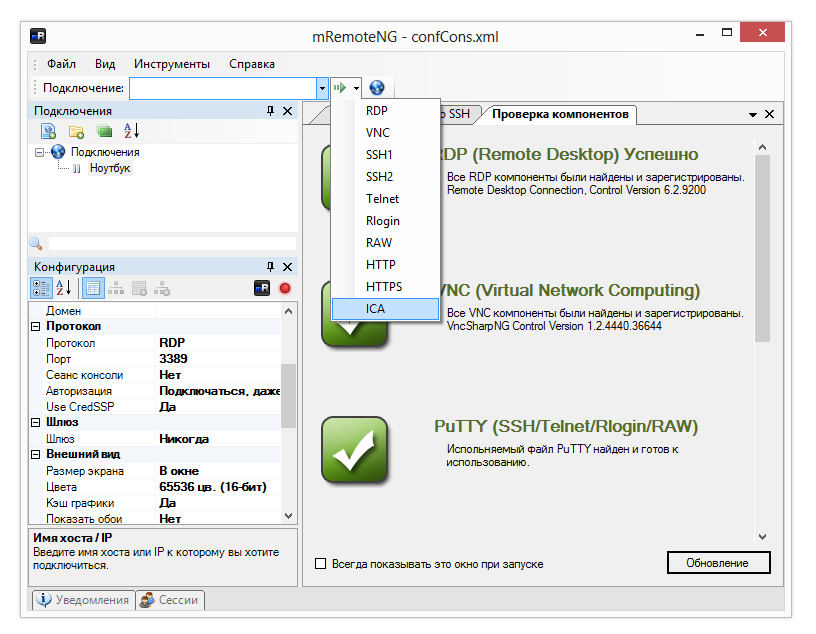Choose VNC from protocol menu
The image size is (816, 634).
[x=385, y=133]
